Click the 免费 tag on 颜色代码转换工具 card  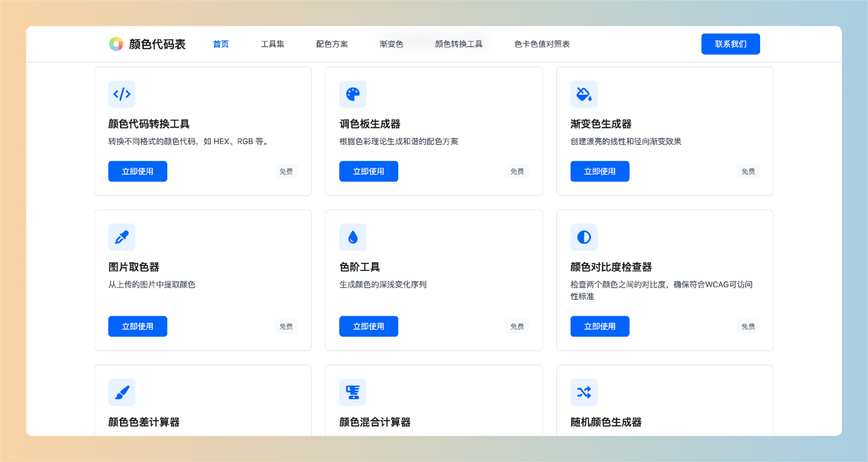(286, 172)
